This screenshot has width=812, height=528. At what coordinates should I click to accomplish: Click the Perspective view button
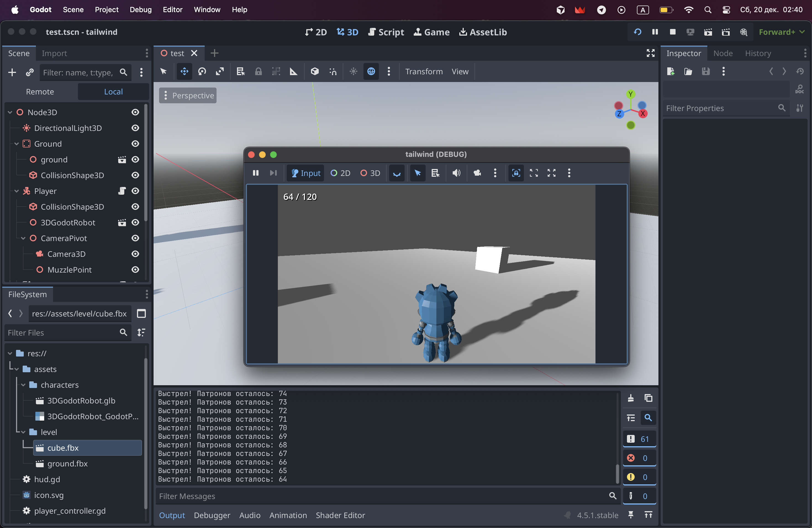[188, 96]
